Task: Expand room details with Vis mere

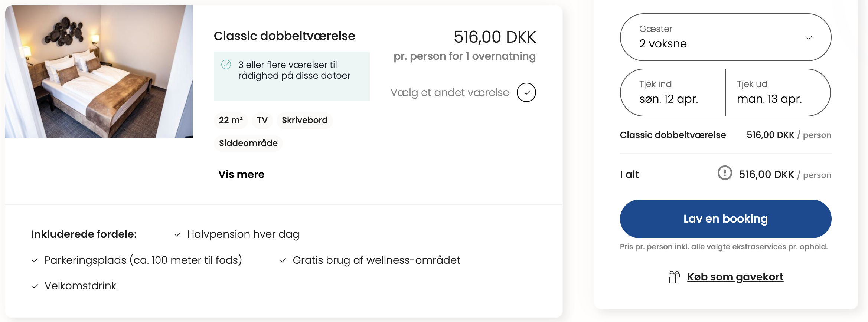Action: click(x=241, y=174)
